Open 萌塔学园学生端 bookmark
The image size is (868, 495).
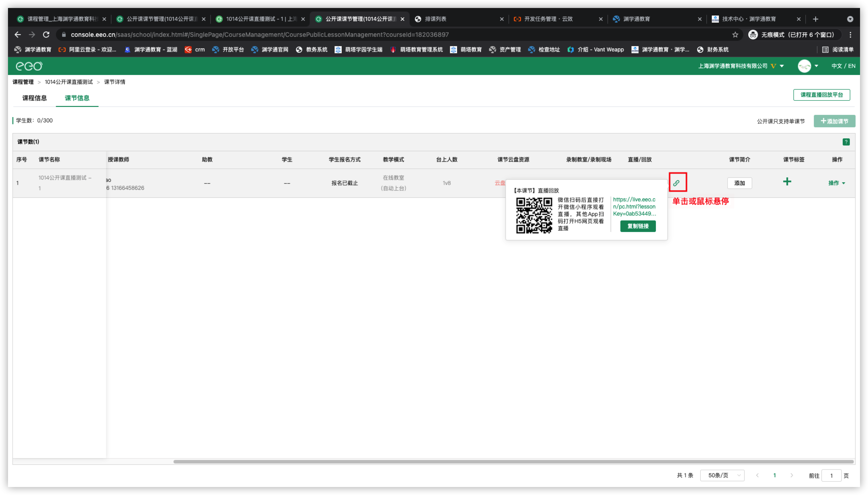click(x=359, y=50)
